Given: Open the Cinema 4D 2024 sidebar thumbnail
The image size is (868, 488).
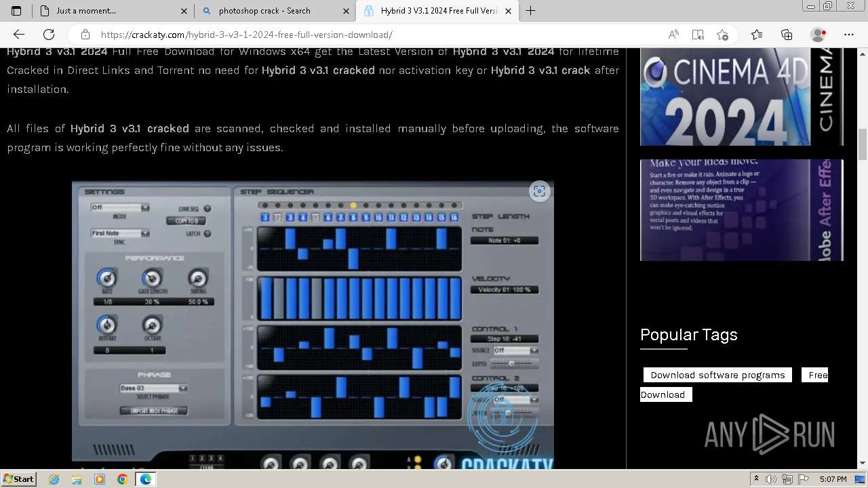Looking at the screenshot, I should click(742, 96).
